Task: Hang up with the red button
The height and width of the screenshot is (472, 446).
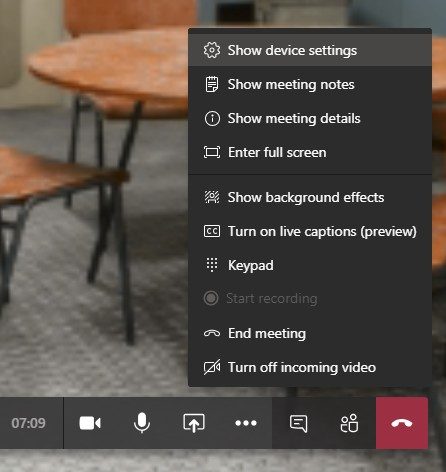Action: point(402,423)
